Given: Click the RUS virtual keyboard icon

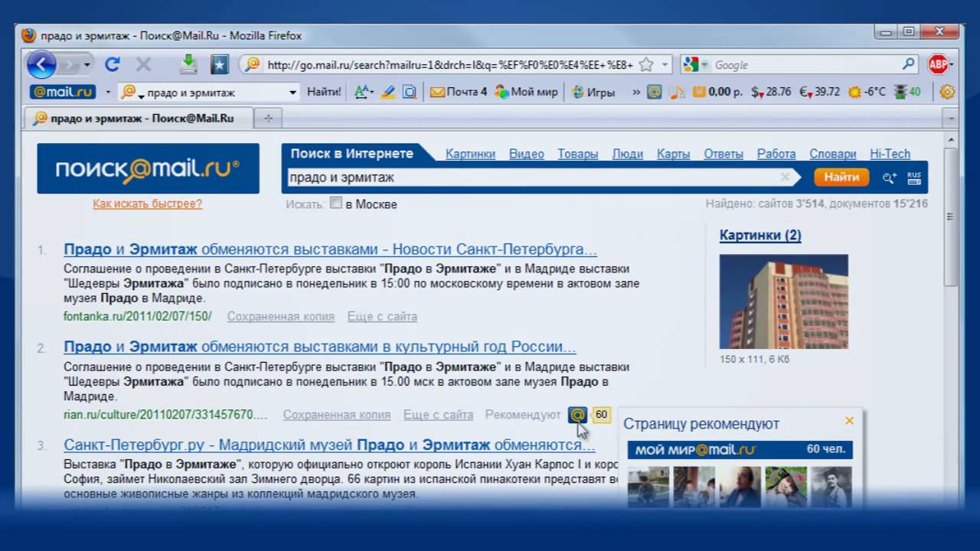Looking at the screenshot, I should click(x=914, y=178).
